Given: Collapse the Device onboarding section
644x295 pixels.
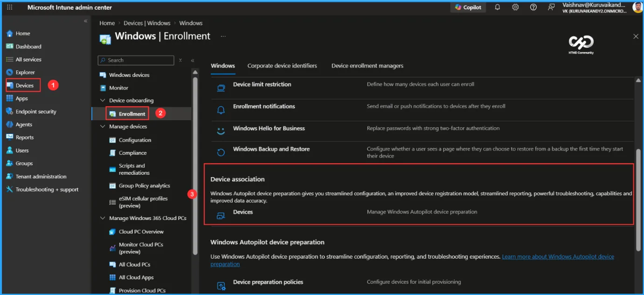Looking at the screenshot, I should [103, 101].
